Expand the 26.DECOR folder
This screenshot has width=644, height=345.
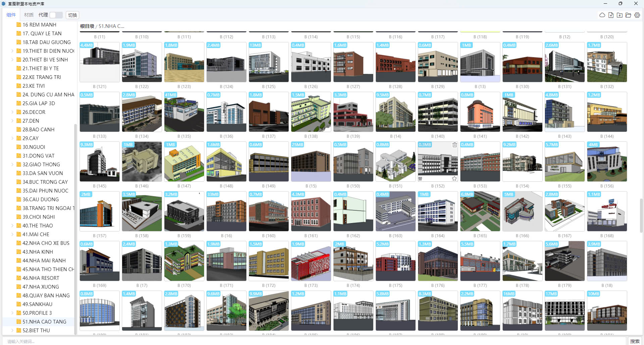point(12,112)
